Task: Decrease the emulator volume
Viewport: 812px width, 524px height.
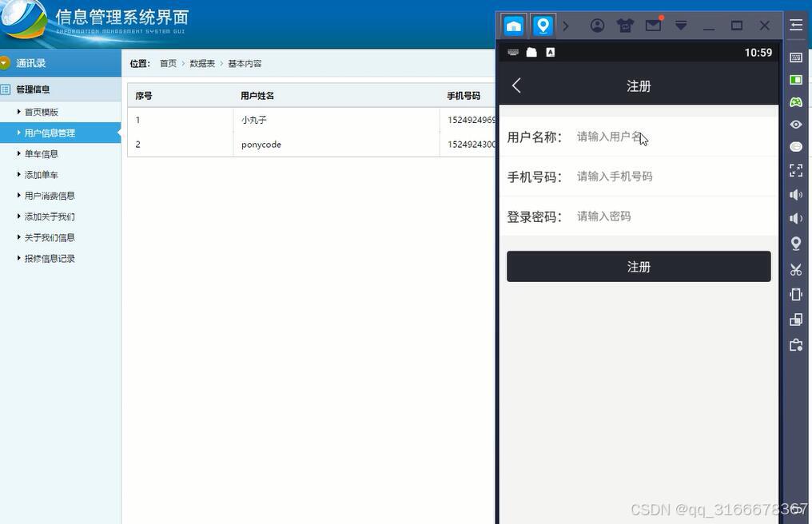Action: coord(796,219)
